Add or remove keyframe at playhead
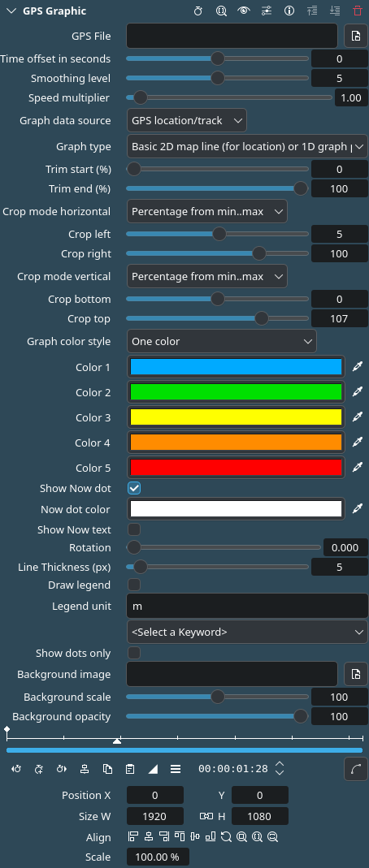 click(x=39, y=769)
